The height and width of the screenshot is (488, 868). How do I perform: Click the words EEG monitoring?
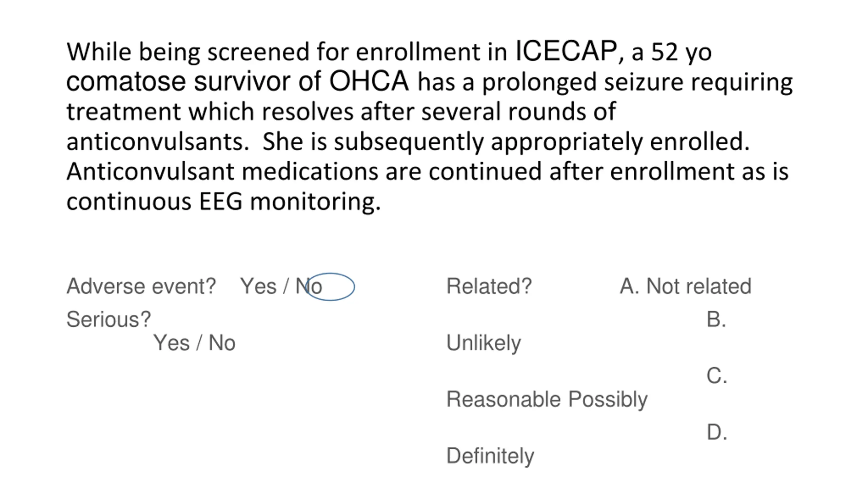coord(290,202)
